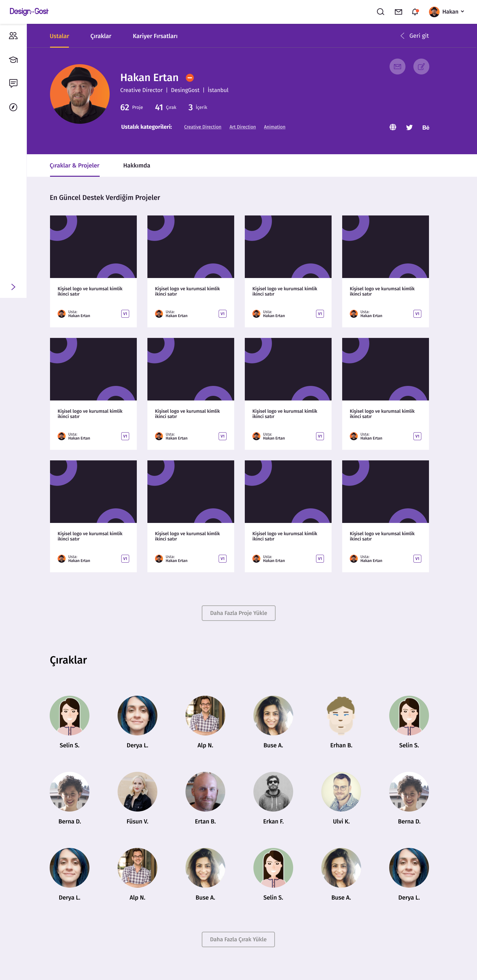Switch to the Çıraklar top tab

[101, 36]
